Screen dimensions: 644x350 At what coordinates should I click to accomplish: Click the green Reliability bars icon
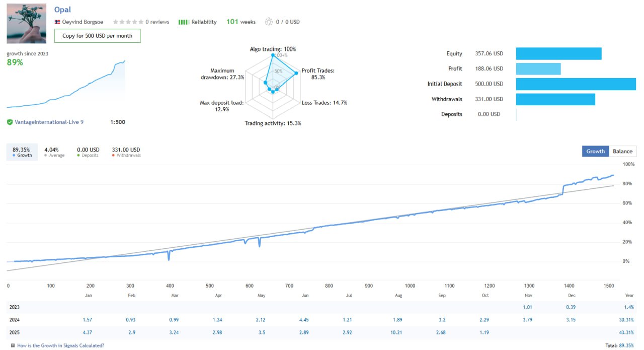pos(184,22)
